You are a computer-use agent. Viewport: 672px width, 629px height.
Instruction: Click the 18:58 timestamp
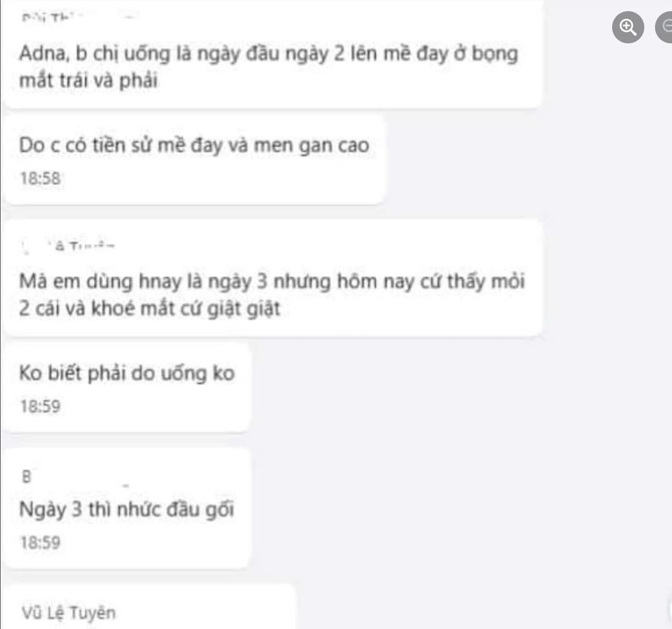click(40, 179)
